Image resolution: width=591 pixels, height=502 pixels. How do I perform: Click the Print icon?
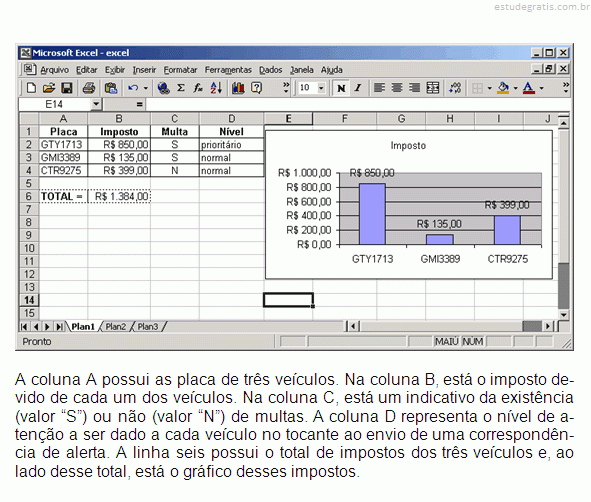[x=89, y=88]
